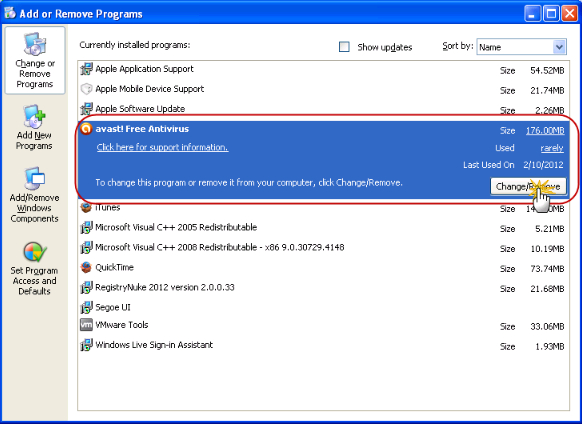
Task: Click the VMware Tools icon
Action: click(86, 325)
